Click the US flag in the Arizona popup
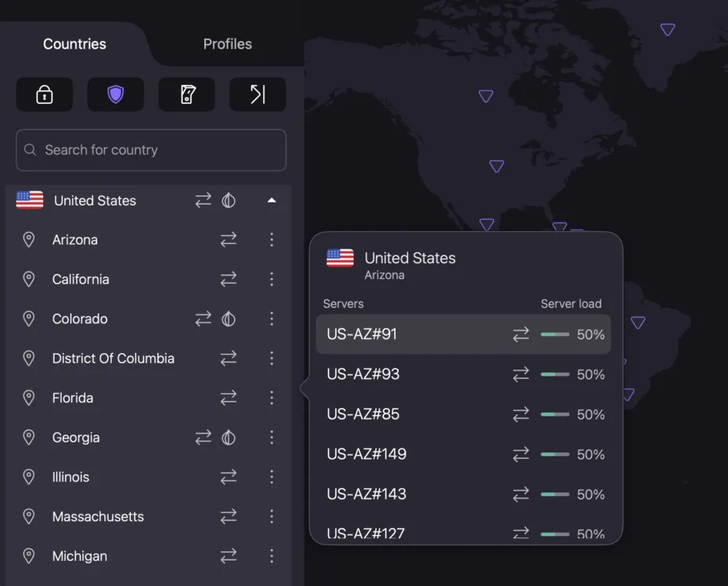The width and height of the screenshot is (728, 586). point(340,258)
